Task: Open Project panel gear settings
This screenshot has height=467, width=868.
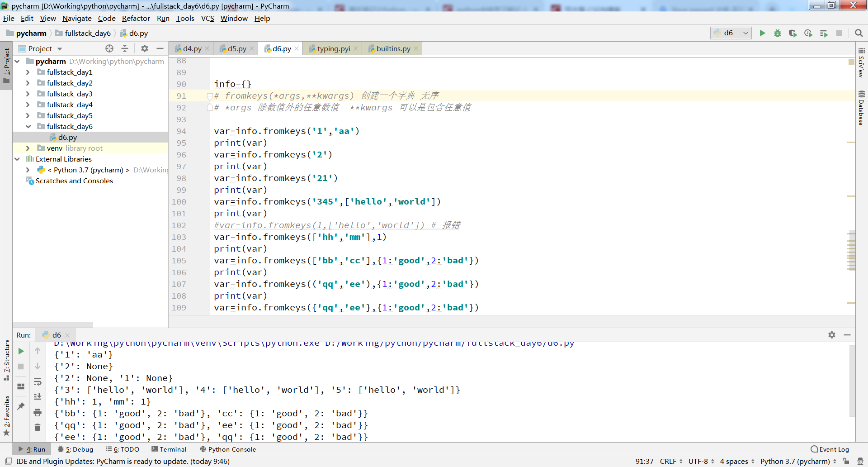Action: click(145, 48)
